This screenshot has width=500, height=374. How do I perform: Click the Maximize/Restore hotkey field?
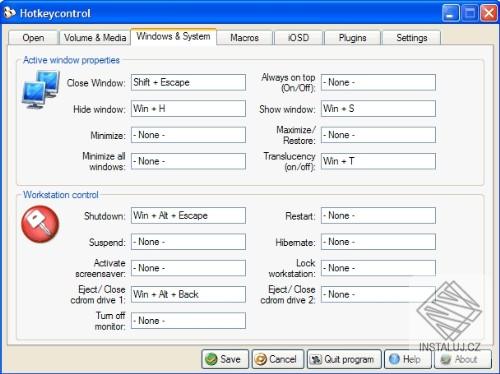[378, 135]
